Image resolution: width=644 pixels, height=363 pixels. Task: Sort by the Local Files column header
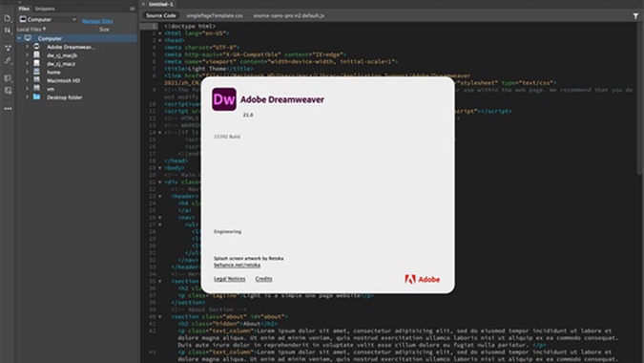(31, 30)
